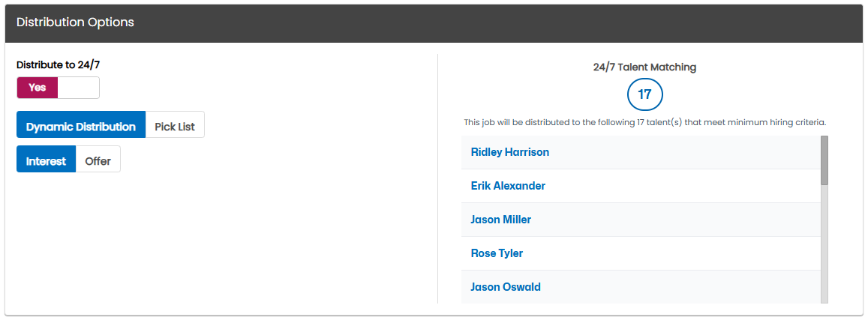Viewport: 868px width, 320px height.
Task: Click the circled 17 talent count badge
Action: point(644,94)
